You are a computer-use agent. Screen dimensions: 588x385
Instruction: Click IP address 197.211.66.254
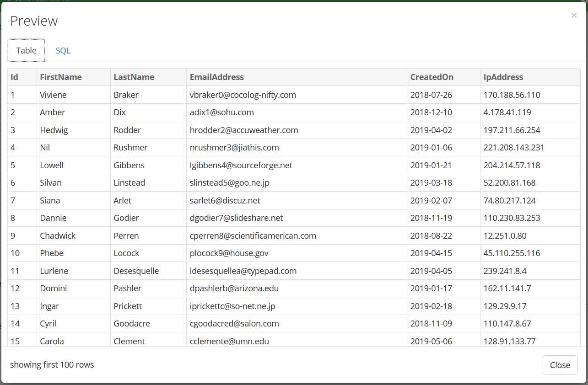[512, 130]
